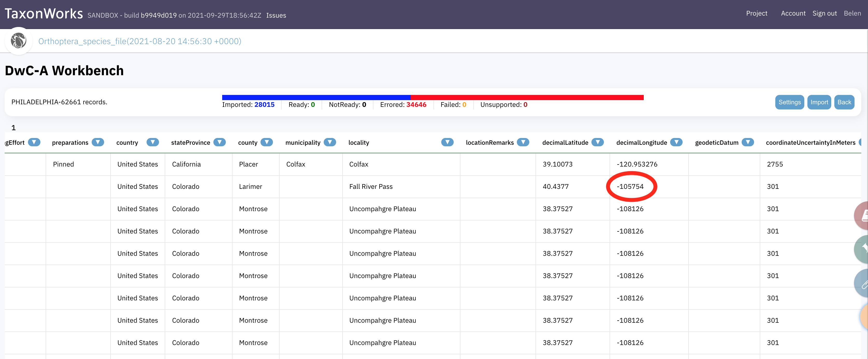Screen dimensions: 868x359
Task: Click the Sign out link
Action: (824, 13)
